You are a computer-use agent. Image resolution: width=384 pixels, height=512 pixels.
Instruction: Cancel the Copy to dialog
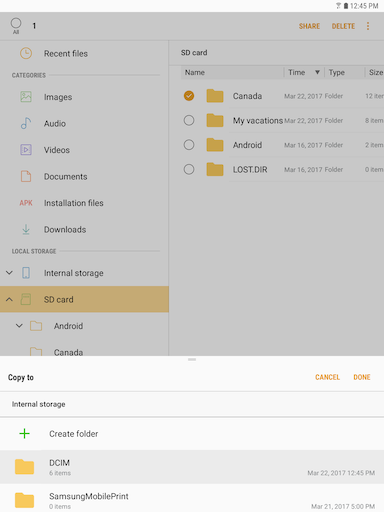(x=327, y=377)
